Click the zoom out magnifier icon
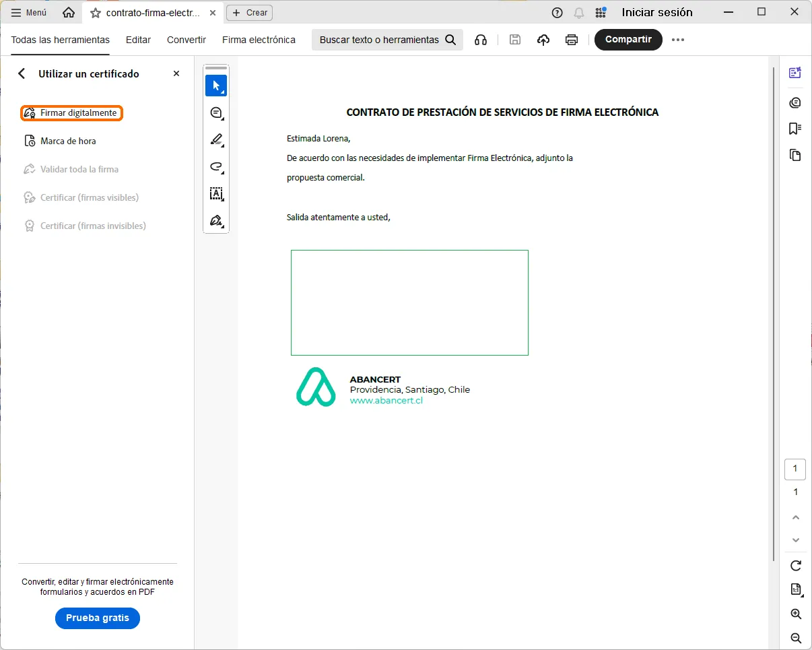Image resolution: width=812 pixels, height=650 pixels. click(796, 638)
